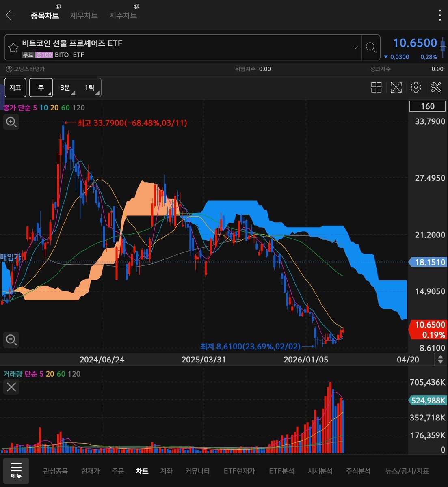
Task: Open the 뉴스/공시/지표 tab
Action: (x=407, y=471)
